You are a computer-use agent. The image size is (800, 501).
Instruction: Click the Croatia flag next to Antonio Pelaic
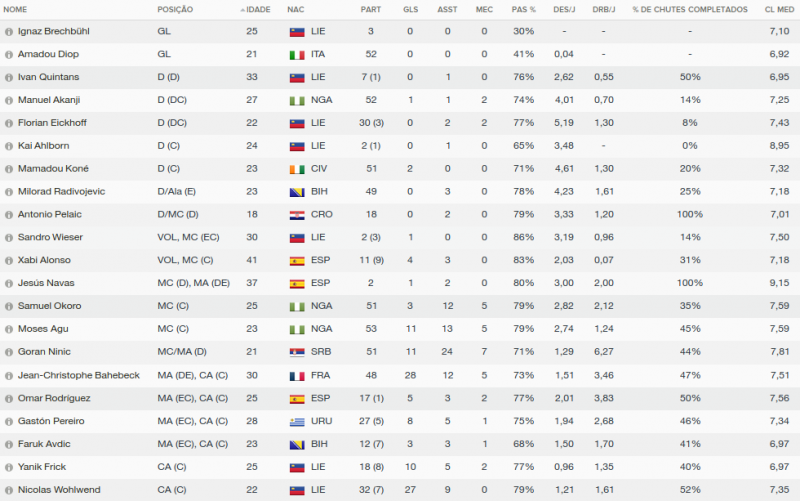[296, 214]
